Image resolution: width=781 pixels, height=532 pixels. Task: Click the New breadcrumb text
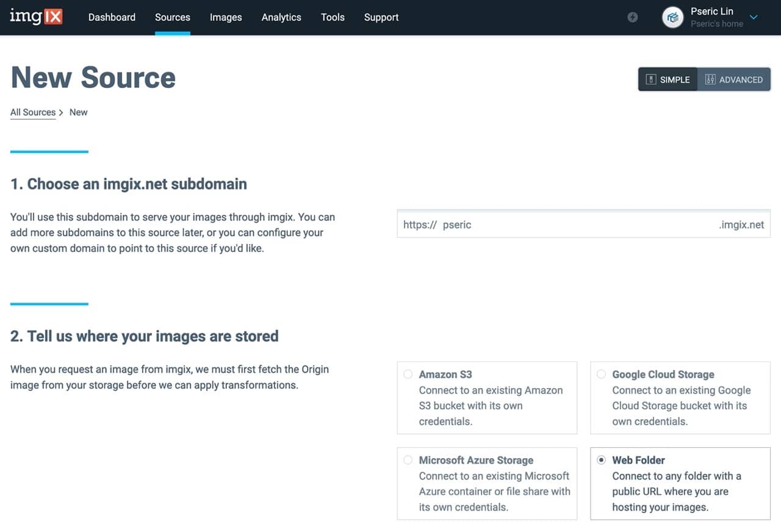tap(78, 112)
